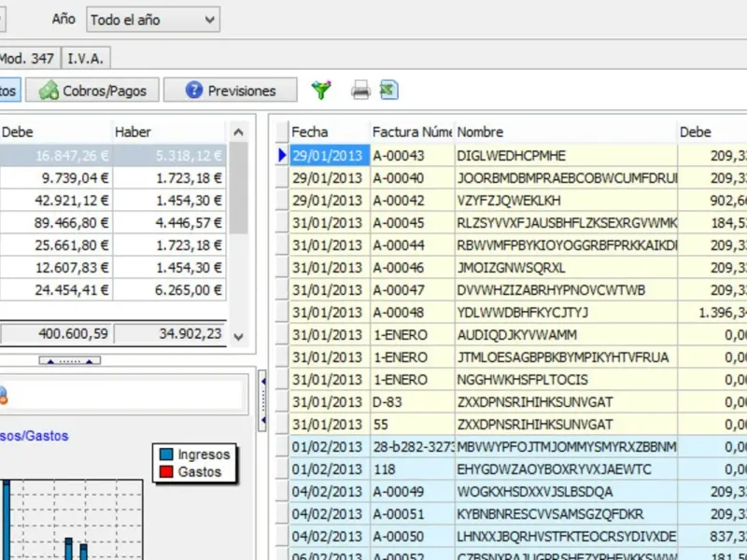Click the summary table scroll up arrow
This screenshot has width=747, height=560.
(239, 132)
